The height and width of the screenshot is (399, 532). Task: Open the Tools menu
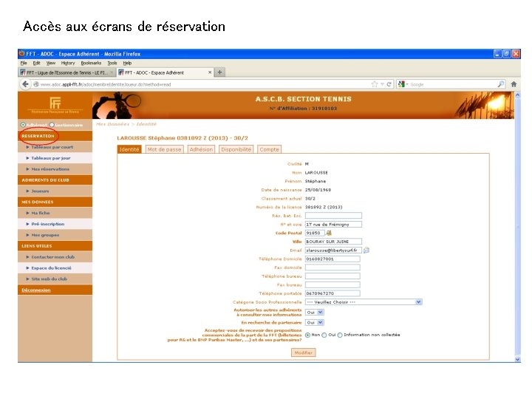point(112,63)
